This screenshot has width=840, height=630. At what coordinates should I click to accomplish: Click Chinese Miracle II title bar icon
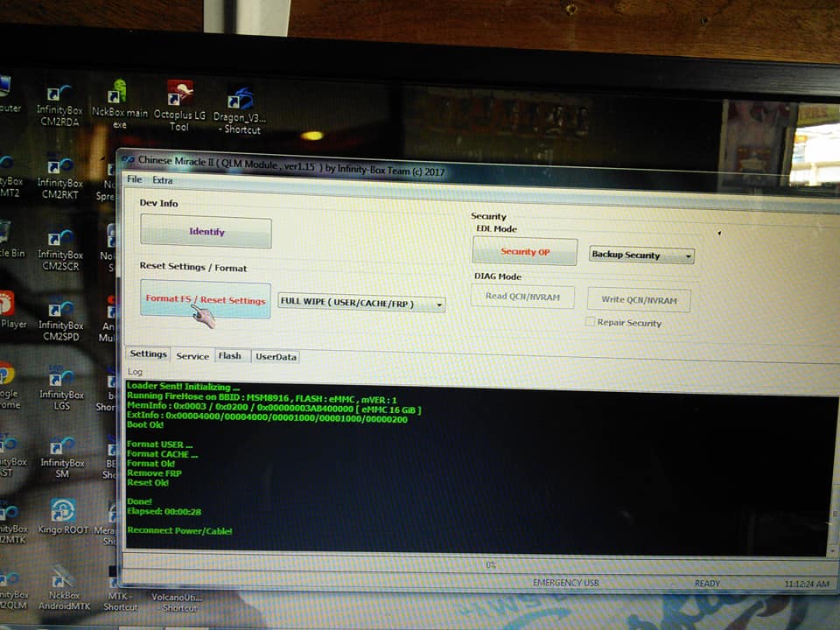tap(128, 159)
